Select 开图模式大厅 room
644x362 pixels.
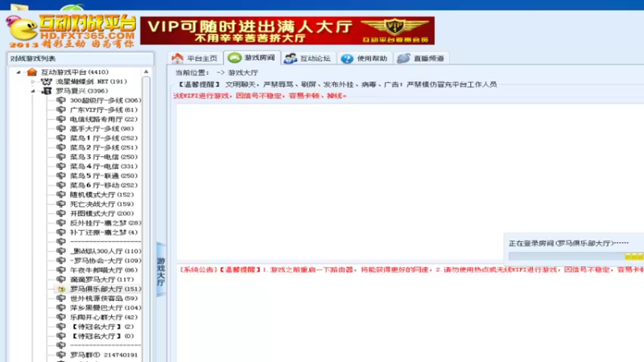101,213
